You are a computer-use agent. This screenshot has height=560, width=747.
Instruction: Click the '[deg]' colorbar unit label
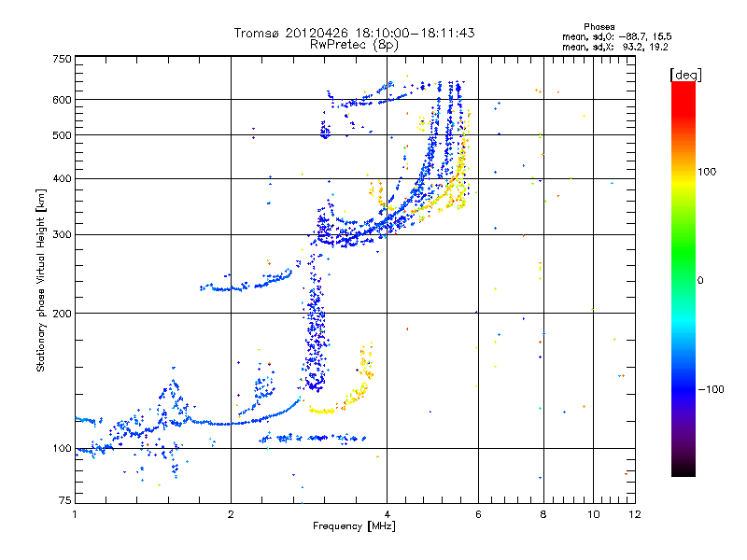[x=685, y=75]
